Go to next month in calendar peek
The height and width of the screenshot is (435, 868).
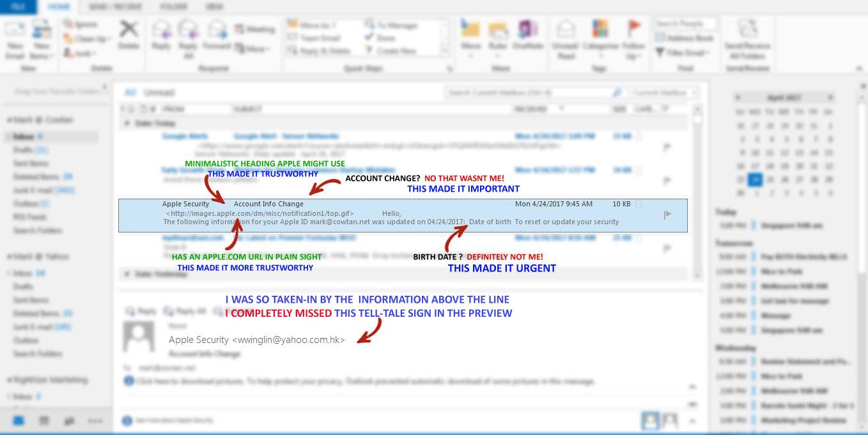(830, 98)
